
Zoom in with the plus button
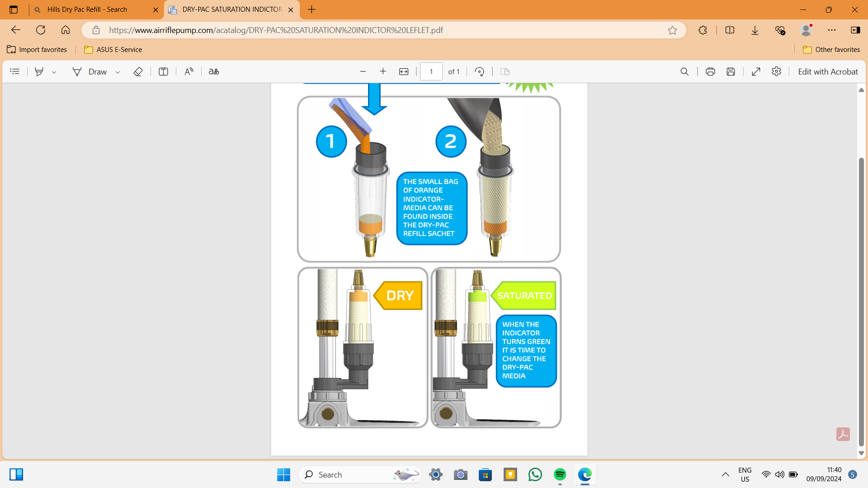pos(383,71)
